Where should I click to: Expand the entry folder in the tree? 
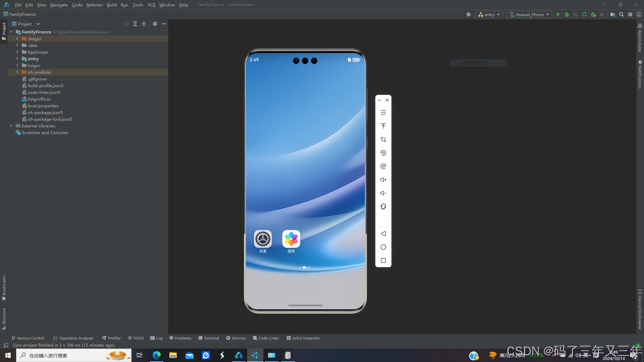coord(17,59)
